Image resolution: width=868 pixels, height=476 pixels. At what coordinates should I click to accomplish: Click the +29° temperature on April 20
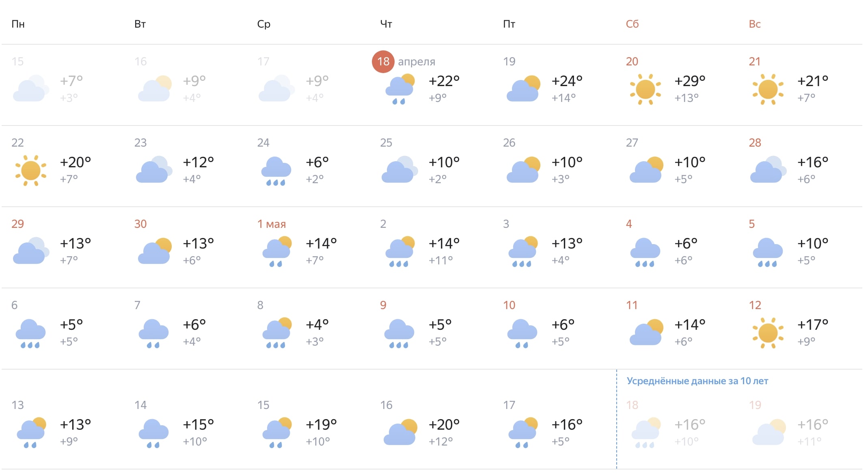pos(690,81)
